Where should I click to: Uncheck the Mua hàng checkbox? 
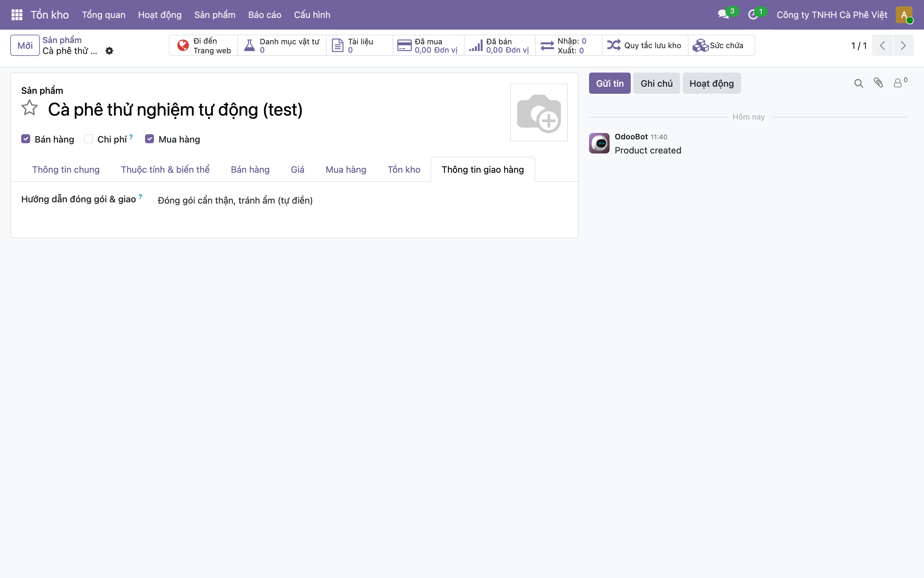pos(149,139)
